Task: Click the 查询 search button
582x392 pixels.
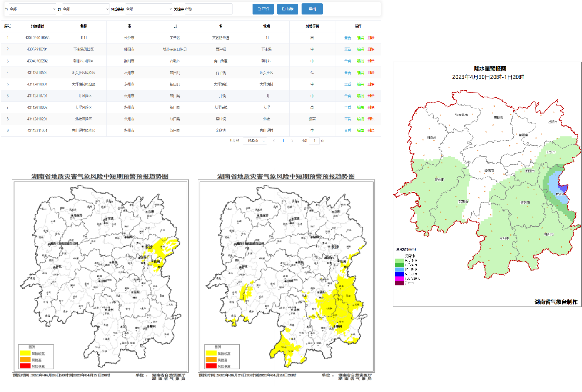Action: (263, 9)
